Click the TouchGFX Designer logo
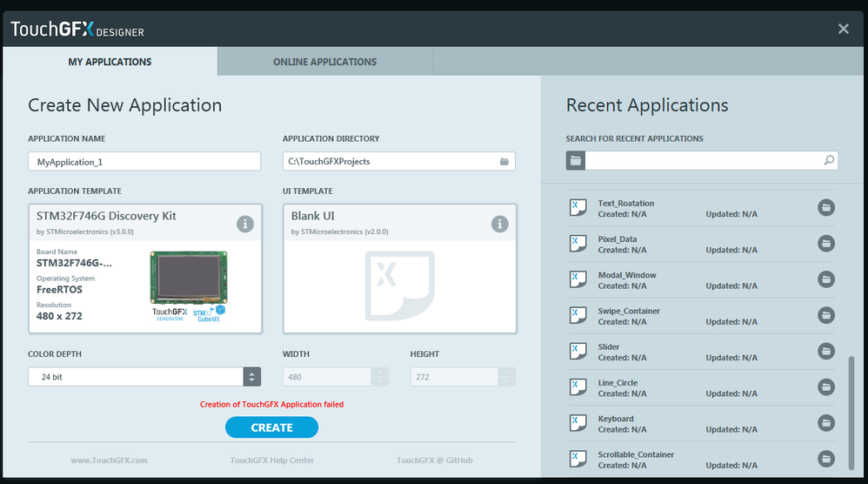The width and height of the screenshot is (868, 484). pyautogui.click(x=77, y=30)
